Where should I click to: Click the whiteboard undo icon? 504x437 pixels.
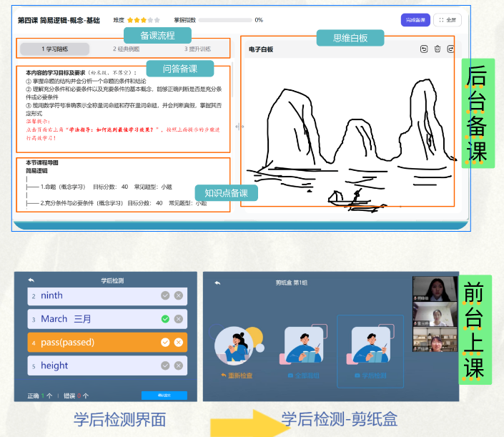[424, 49]
